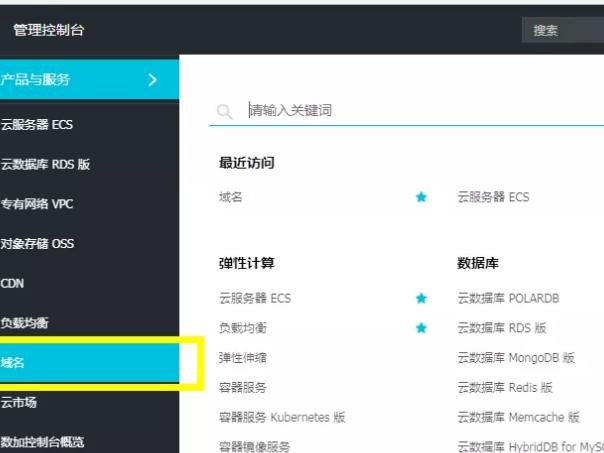This screenshot has width=604, height=453.
Task: Open 云数据库 POLARDB link
Action: (x=508, y=298)
